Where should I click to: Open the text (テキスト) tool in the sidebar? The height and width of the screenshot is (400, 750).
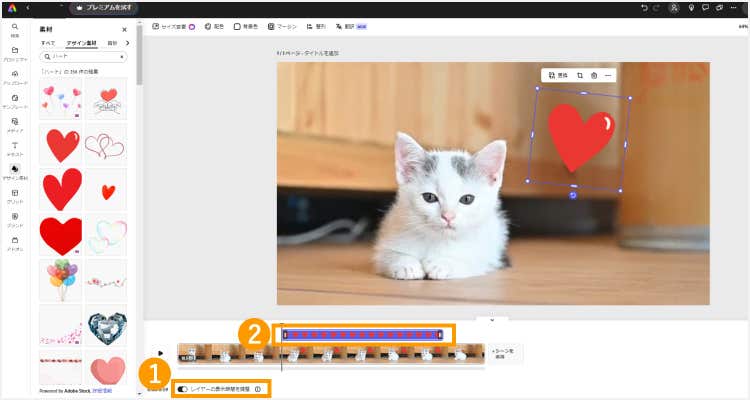coord(15,148)
